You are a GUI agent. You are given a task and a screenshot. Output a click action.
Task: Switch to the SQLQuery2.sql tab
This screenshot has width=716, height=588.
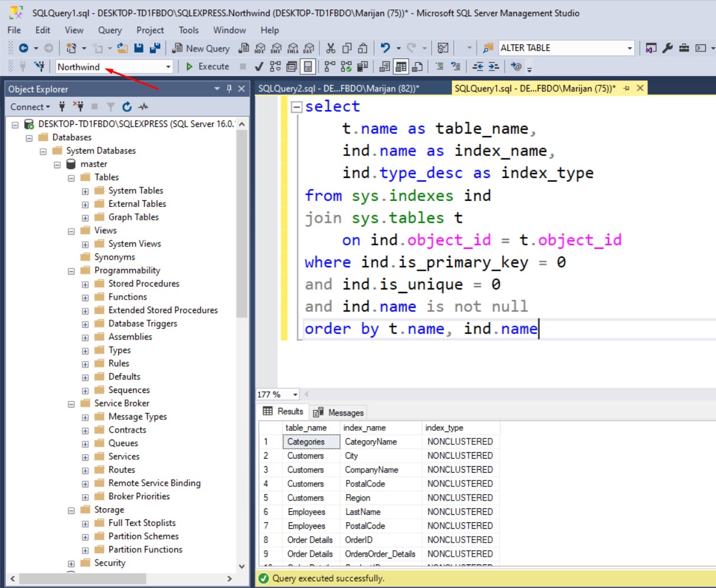tap(339, 89)
